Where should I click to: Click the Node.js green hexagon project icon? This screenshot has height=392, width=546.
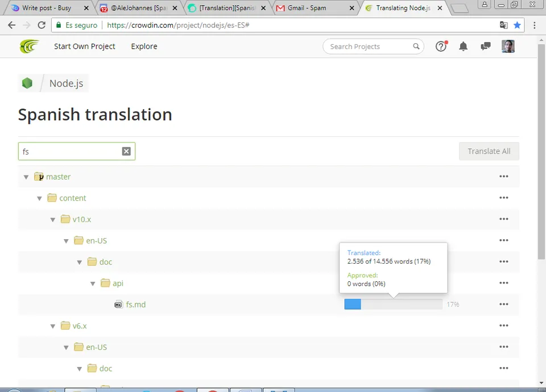click(x=27, y=83)
